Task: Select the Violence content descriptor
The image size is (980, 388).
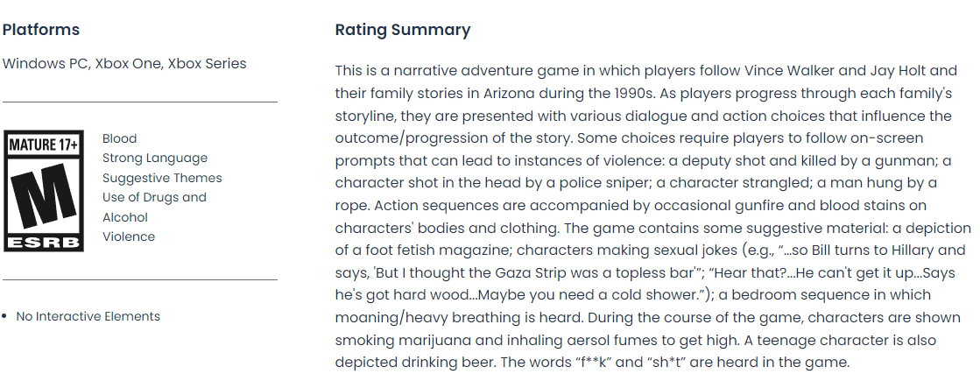Action: (x=129, y=236)
